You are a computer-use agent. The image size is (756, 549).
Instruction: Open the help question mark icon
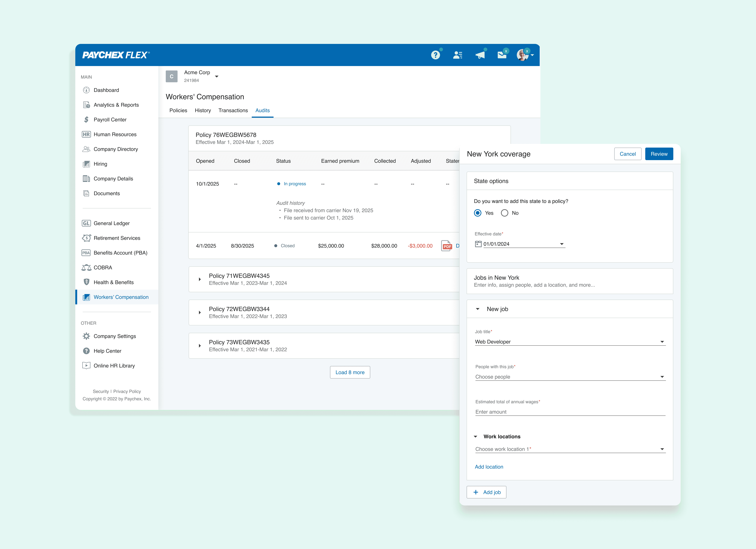tap(435, 55)
